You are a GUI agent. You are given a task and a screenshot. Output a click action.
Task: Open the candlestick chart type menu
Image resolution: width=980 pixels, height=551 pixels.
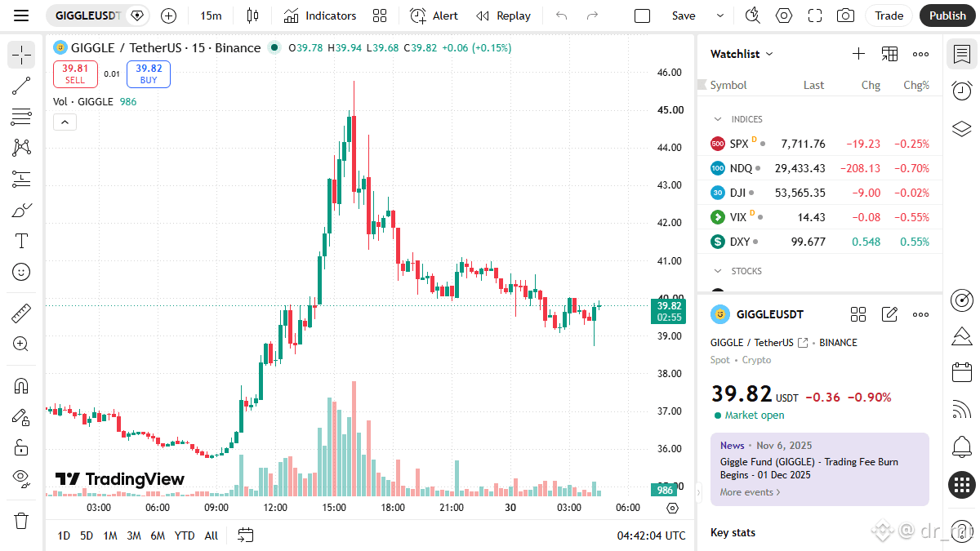point(252,16)
